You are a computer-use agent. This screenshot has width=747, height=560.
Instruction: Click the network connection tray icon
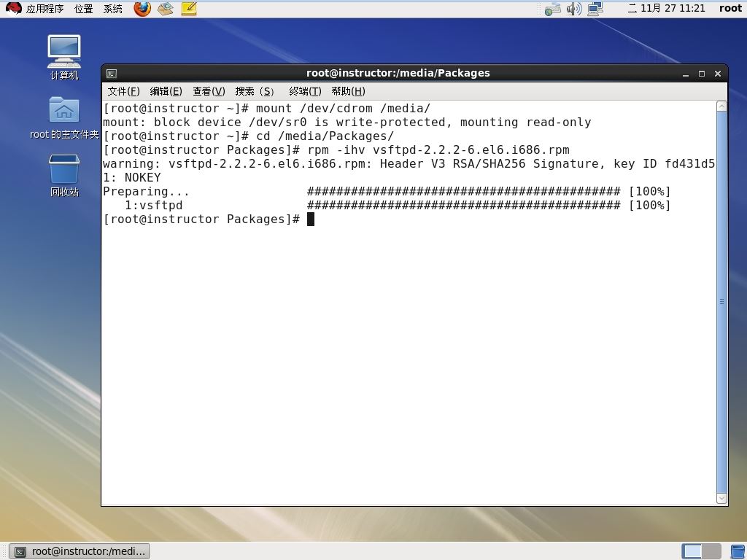[x=595, y=9]
